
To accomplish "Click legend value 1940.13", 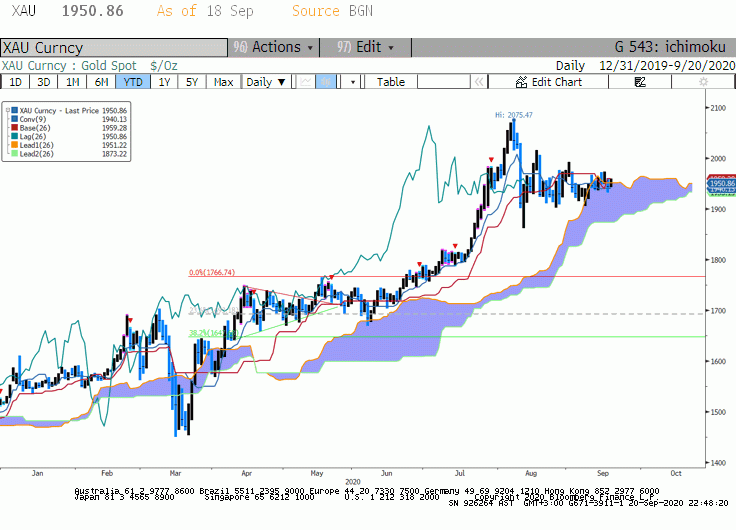I will tap(115, 119).
